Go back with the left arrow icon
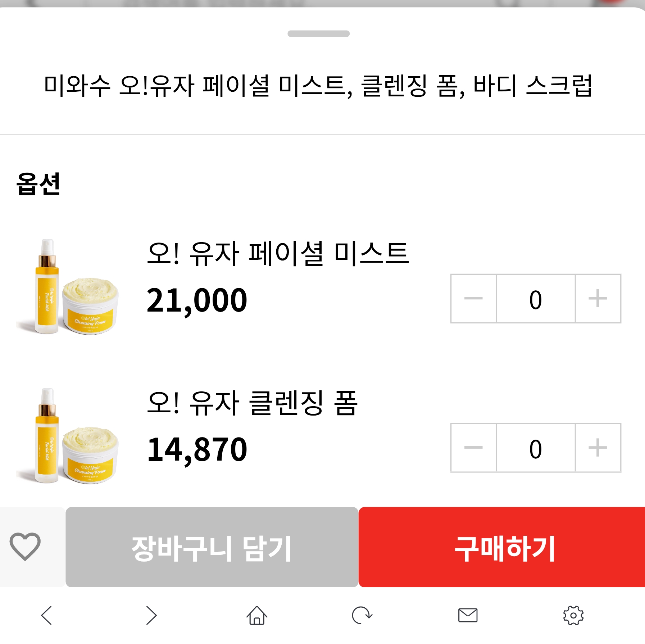 click(x=47, y=615)
